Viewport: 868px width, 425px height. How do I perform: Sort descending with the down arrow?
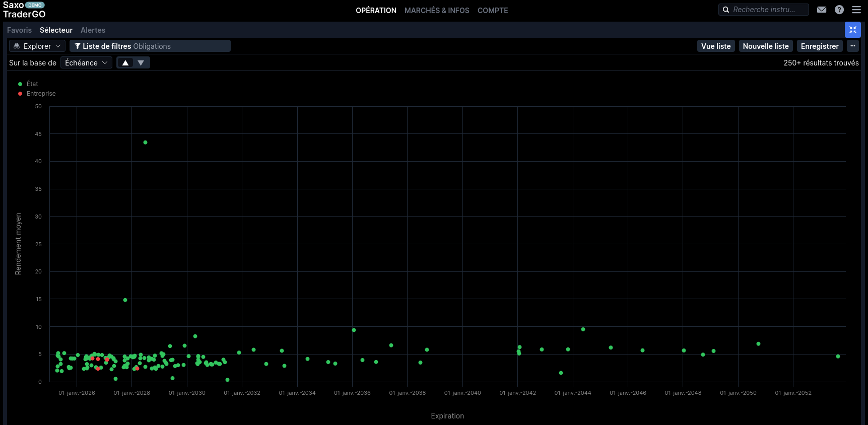[x=141, y=63]
